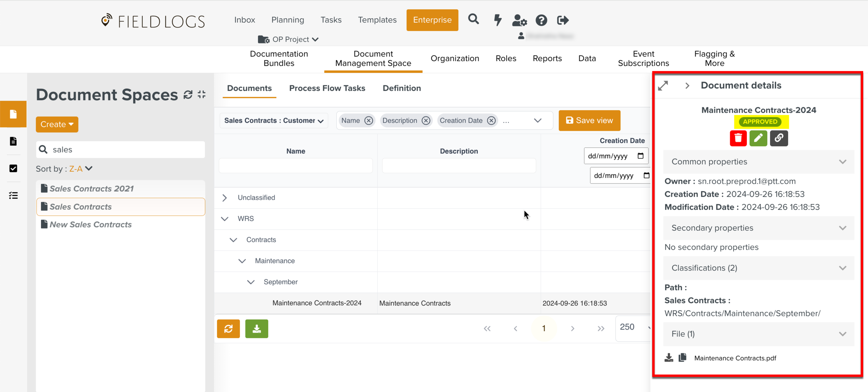The width and height of the screenshot is (868, 392).
Task: Click the Save view button
Action: pos(589,120)
